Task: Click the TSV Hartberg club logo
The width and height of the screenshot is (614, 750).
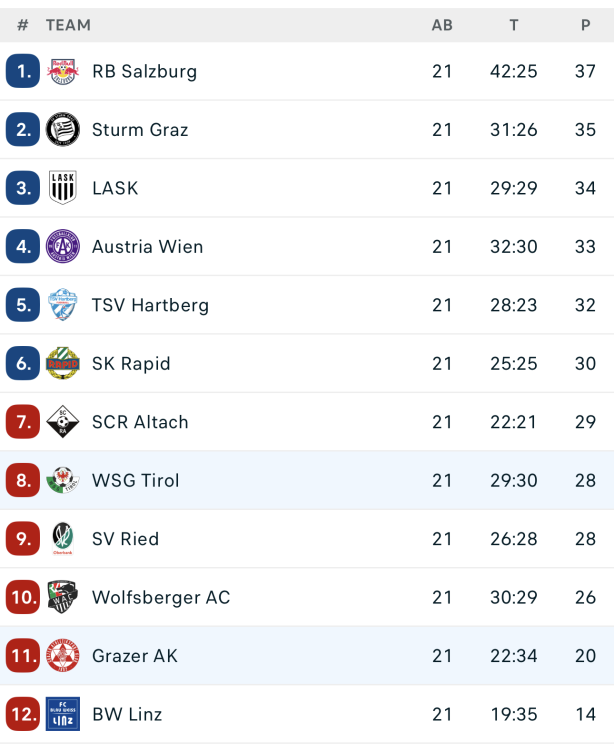Action: click(62, 305)
